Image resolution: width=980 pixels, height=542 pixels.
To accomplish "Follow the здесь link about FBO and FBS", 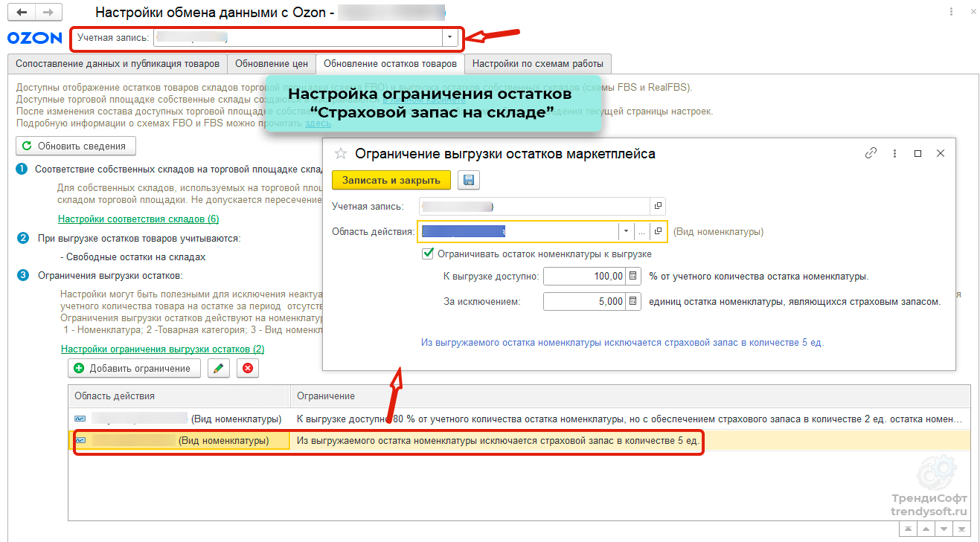I will coord(318,123).
